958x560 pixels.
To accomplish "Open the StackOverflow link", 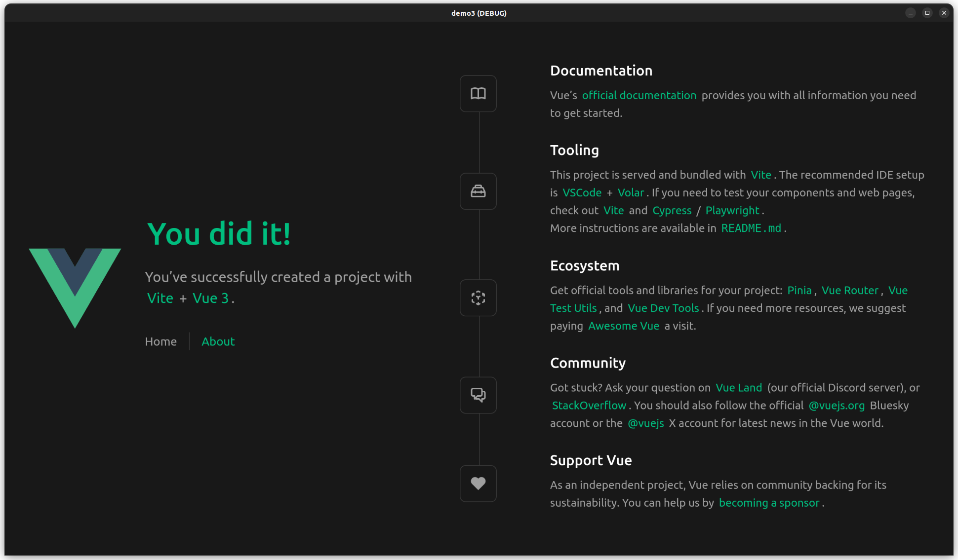I will click(x=589, y=405).
